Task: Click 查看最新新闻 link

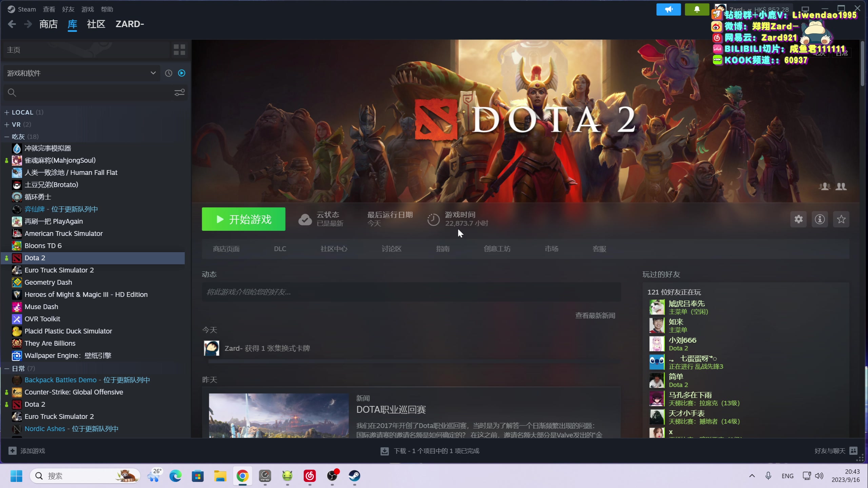Action: [x=595, y=316]
